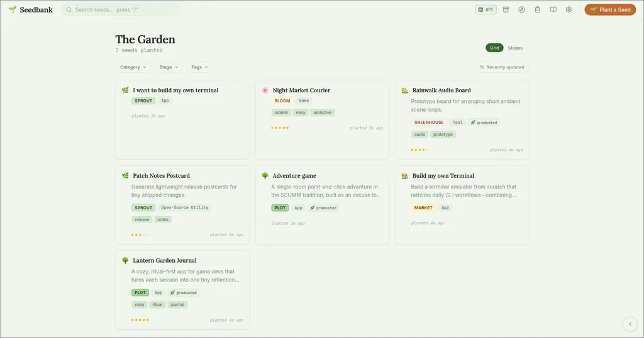Screen dimensions: 644x338
Task: Click the Seedbank sprout logo
Action: click(x=13, y=9)
